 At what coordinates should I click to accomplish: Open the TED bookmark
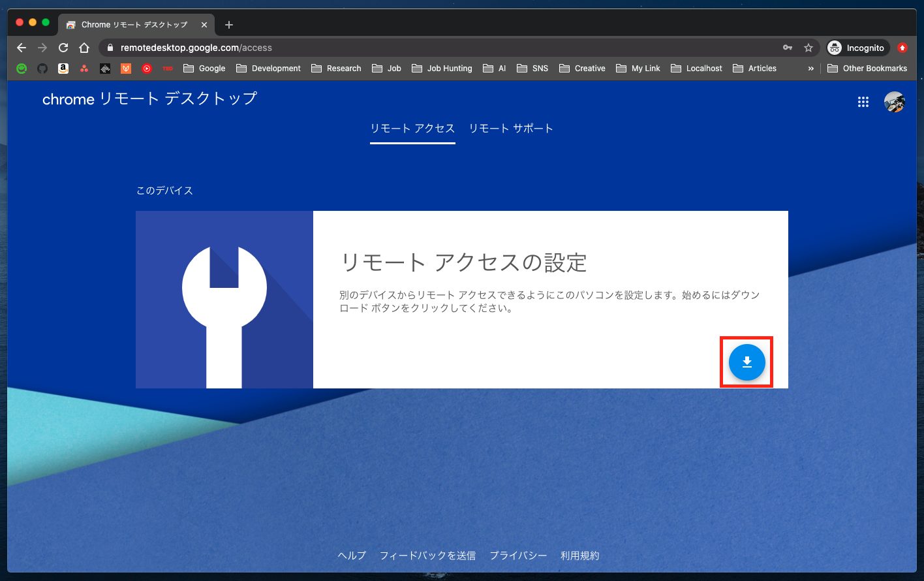[168, 68]
